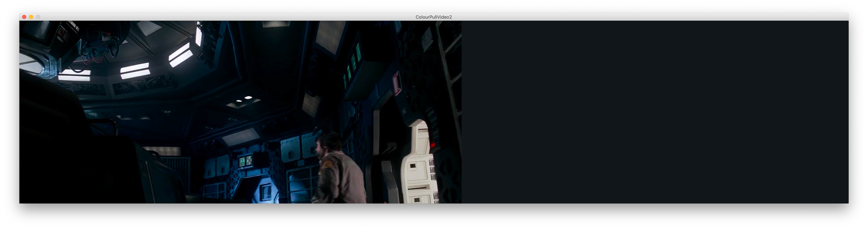
Task: Click the spaceship corridor video frame
Action: coord(240,112)
